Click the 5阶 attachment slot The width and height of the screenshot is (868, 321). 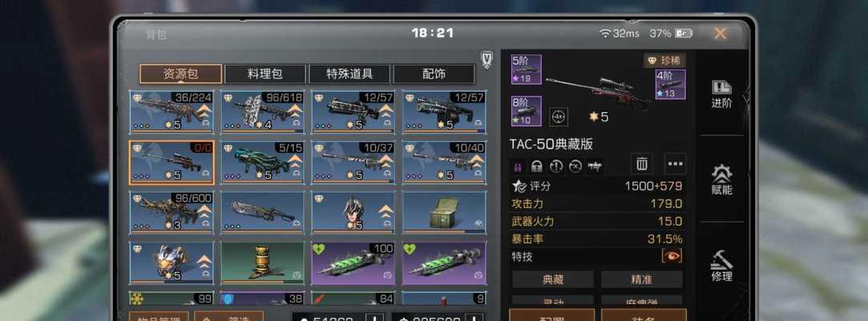(527, 69)
